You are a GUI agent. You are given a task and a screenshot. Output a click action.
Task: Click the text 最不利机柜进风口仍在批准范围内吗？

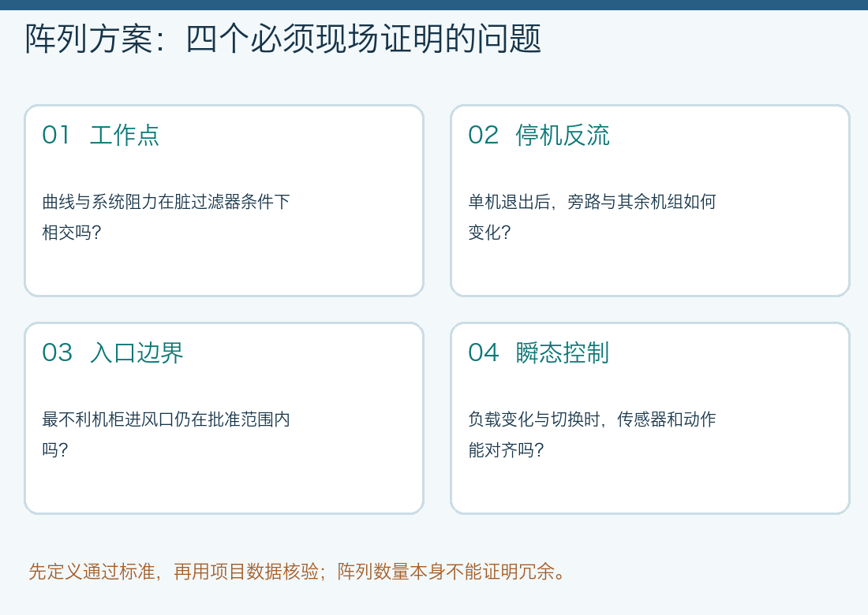166,434
